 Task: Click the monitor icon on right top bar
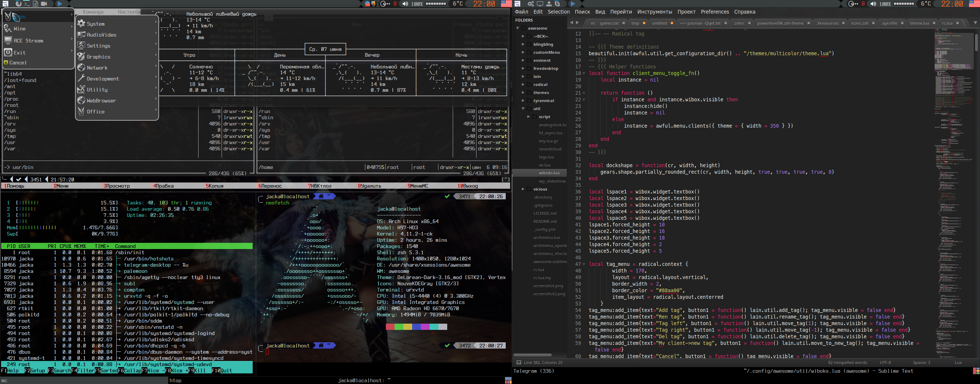point(540,4)
